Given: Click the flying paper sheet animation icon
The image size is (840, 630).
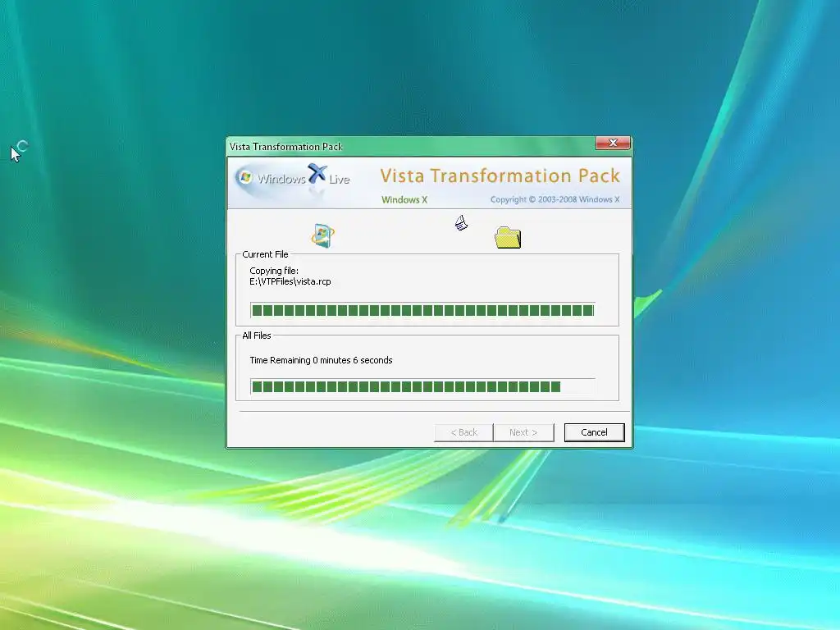Looking at the screenshot, I should coord(461,222).
